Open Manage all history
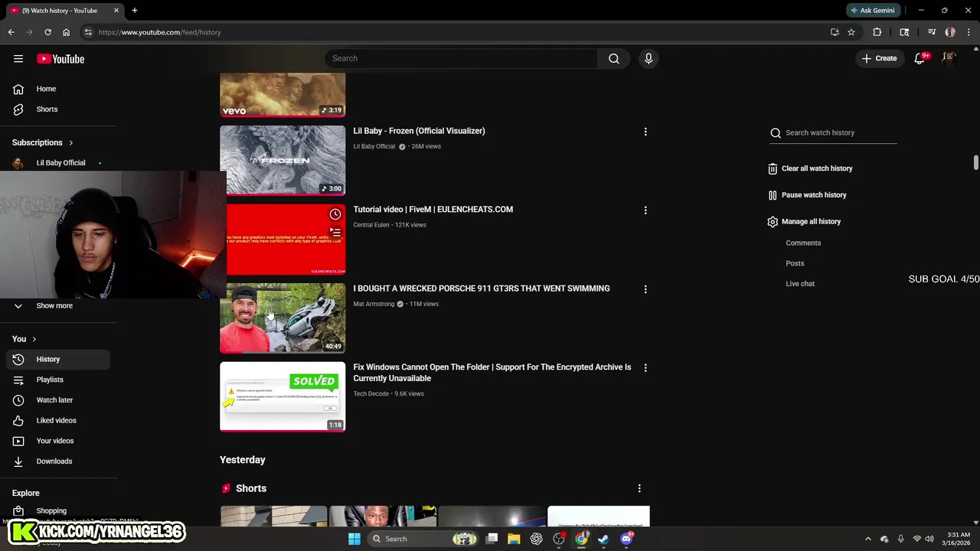 tap(804, 222)
